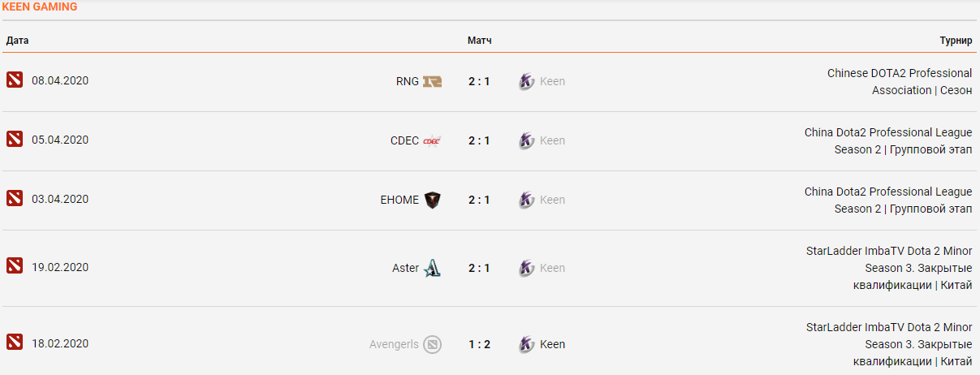Click the CDEC team logo

pos(432,140)
